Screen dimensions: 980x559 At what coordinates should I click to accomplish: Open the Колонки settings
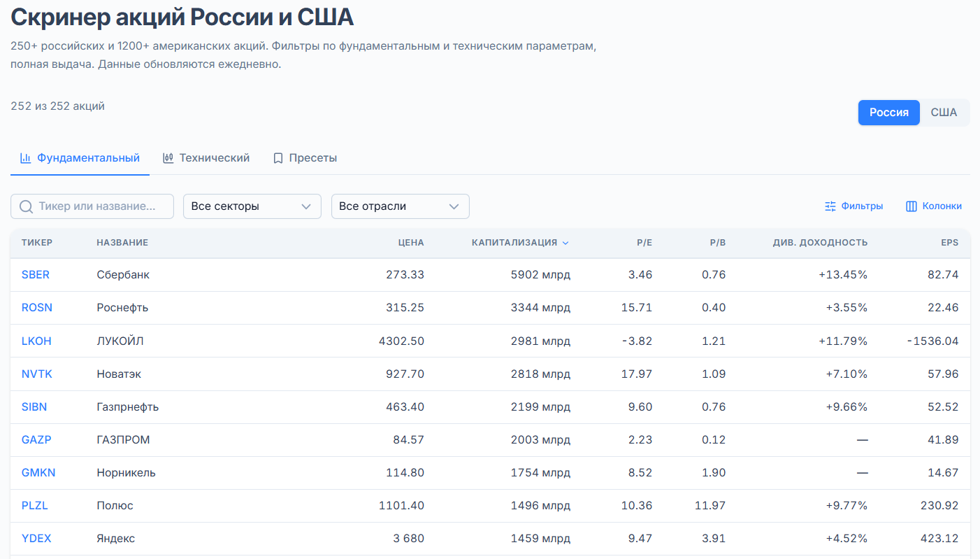tap(934, 206)
